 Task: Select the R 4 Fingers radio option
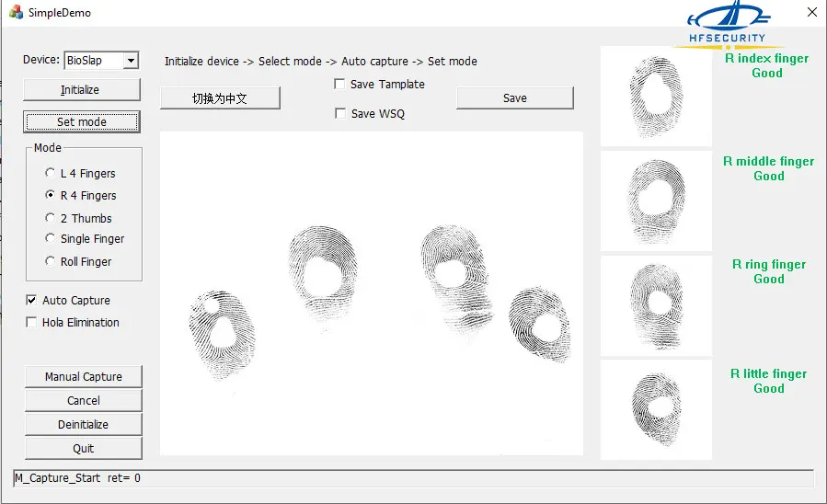pos(51,195)
